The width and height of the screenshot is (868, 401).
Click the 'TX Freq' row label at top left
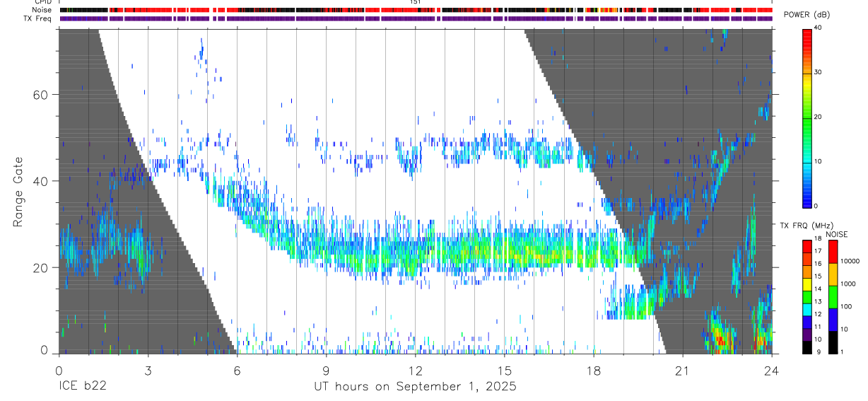(x=37, y=18)
